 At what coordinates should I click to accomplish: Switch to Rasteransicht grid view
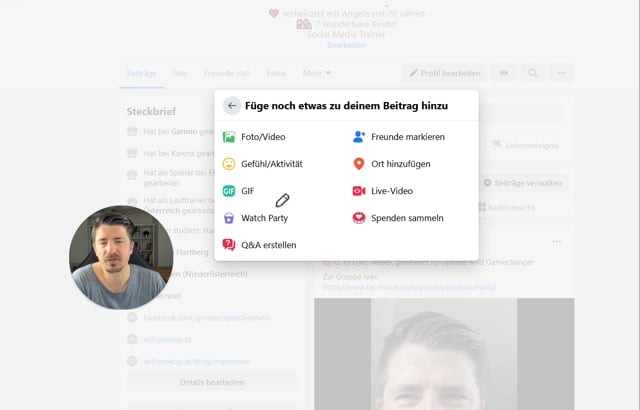(x=507, y=207)
